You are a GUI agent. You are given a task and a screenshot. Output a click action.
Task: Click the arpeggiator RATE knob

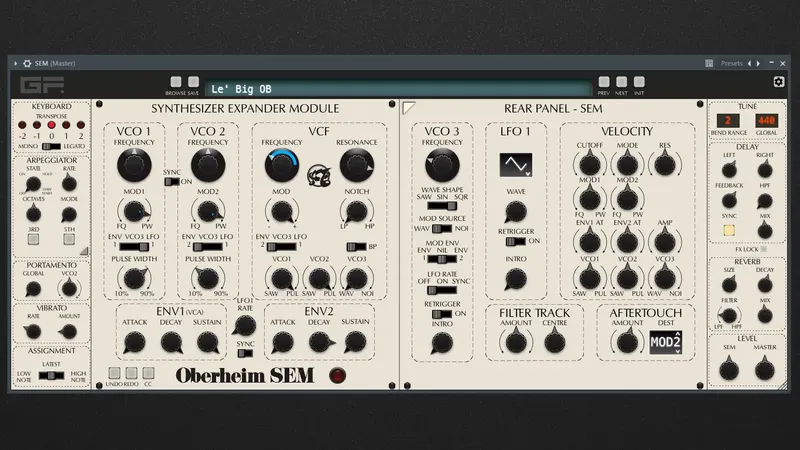click(x=69, y=183)
